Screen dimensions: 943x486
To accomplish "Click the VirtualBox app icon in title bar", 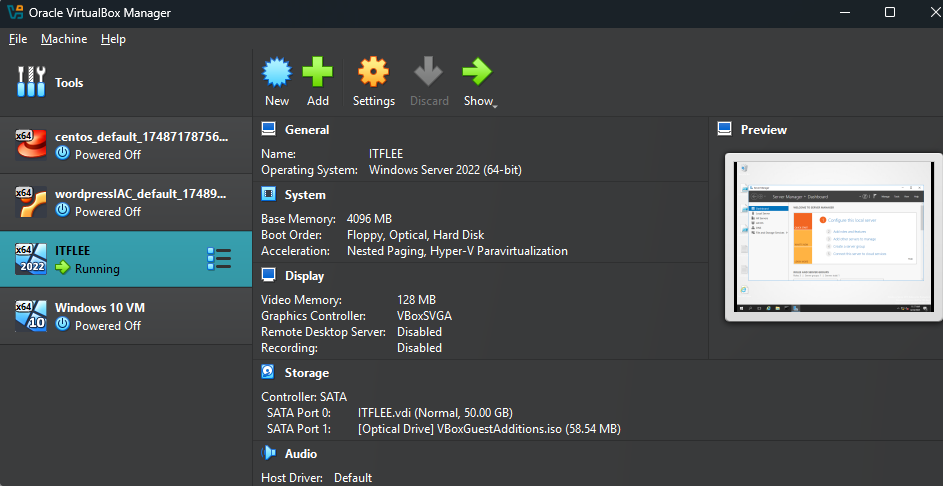I will pos(15,12).
